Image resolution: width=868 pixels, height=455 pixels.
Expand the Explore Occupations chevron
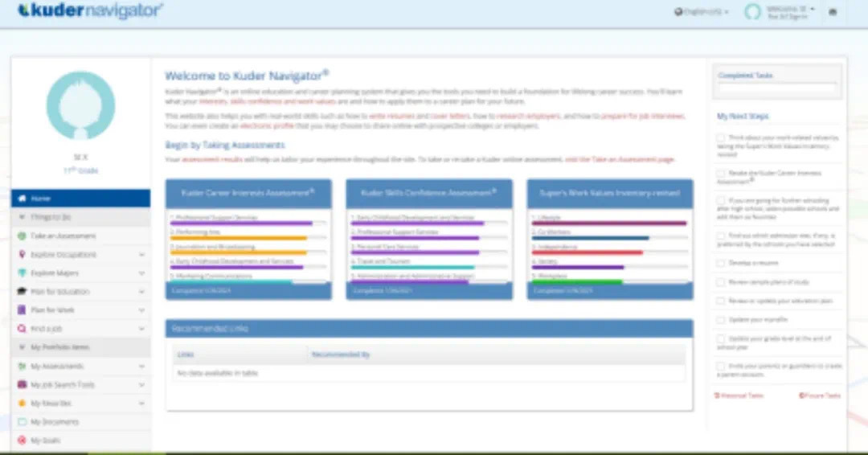(x=141, y=255)
